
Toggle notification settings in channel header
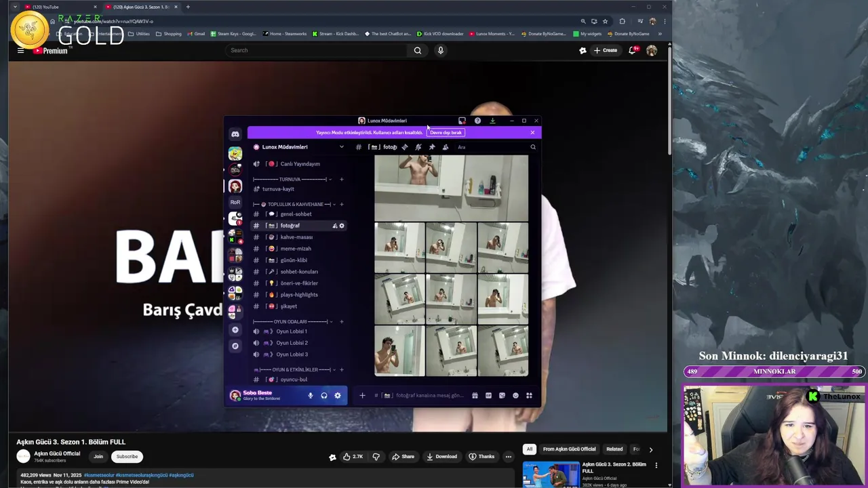[x=418, y=147]
